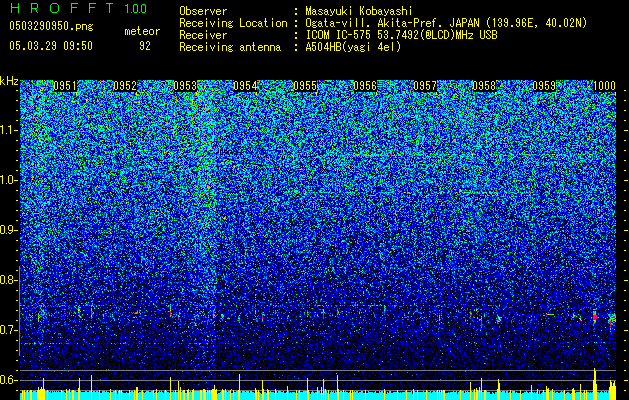Click the date stamp 05.03.29 09:50
629x400 pixels.
pyautogui.click(x=51, y=46)
